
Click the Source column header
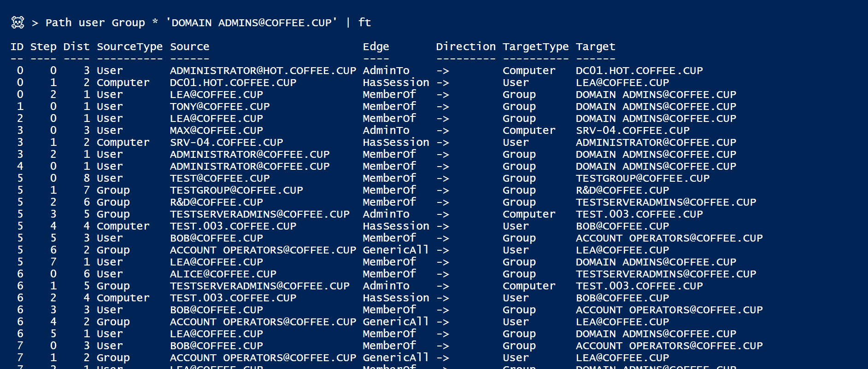pos(190,46)
